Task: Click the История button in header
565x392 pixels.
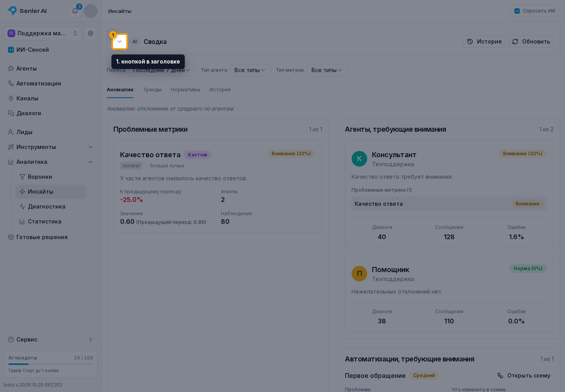Action: pos(485,42)
